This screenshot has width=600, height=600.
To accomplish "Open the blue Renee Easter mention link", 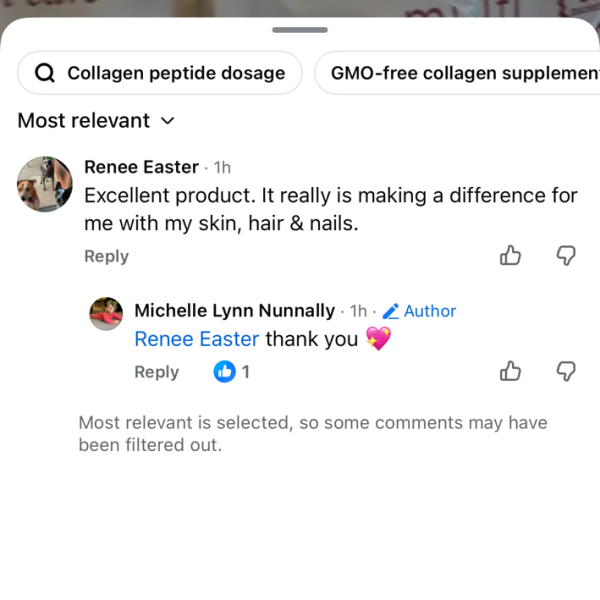I will (x=196, y=339).
